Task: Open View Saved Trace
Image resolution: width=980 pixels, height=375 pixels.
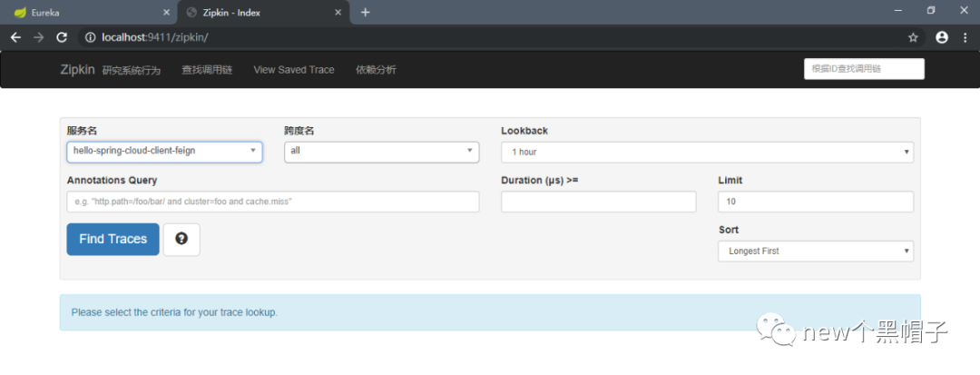Action: pyautogui.click(x=294, y=70)
